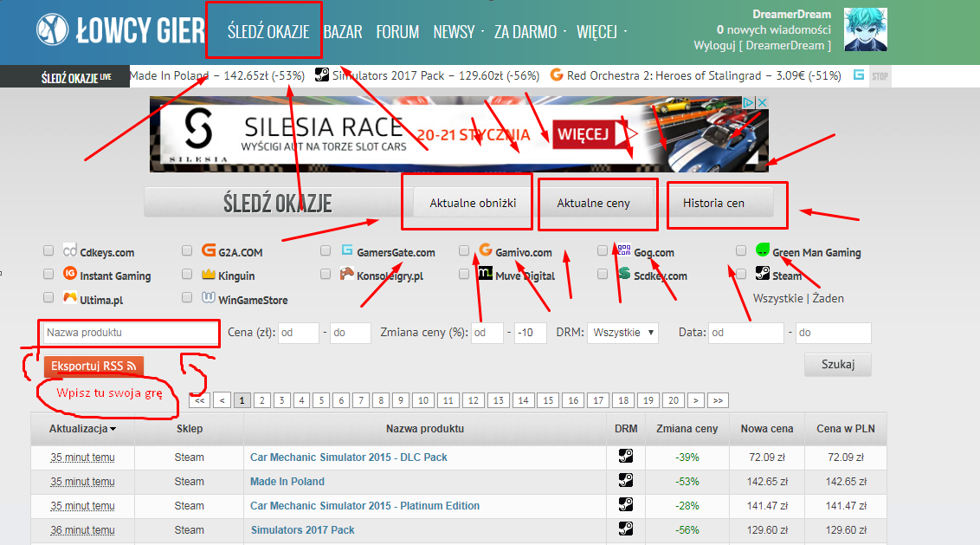Viewport: 980px width, 545px height.
Task: Check the Gamivo.com store checkbox
Action: coord(464,251)
